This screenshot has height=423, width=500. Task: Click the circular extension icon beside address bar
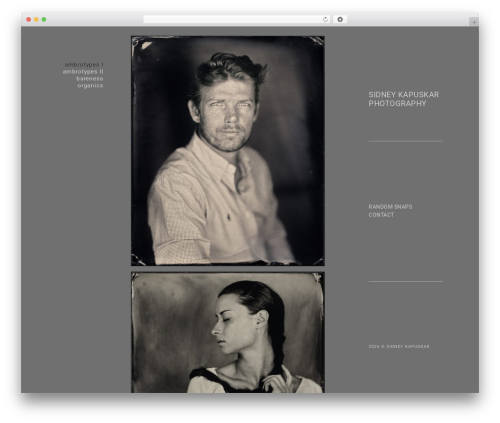340,19
